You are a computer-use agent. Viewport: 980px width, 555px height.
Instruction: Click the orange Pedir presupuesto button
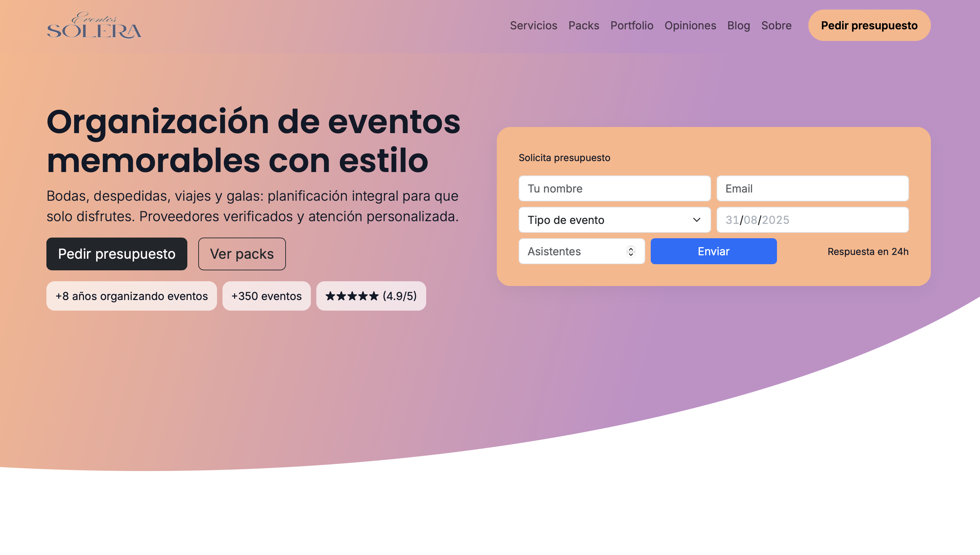click(x=869, y=26)
